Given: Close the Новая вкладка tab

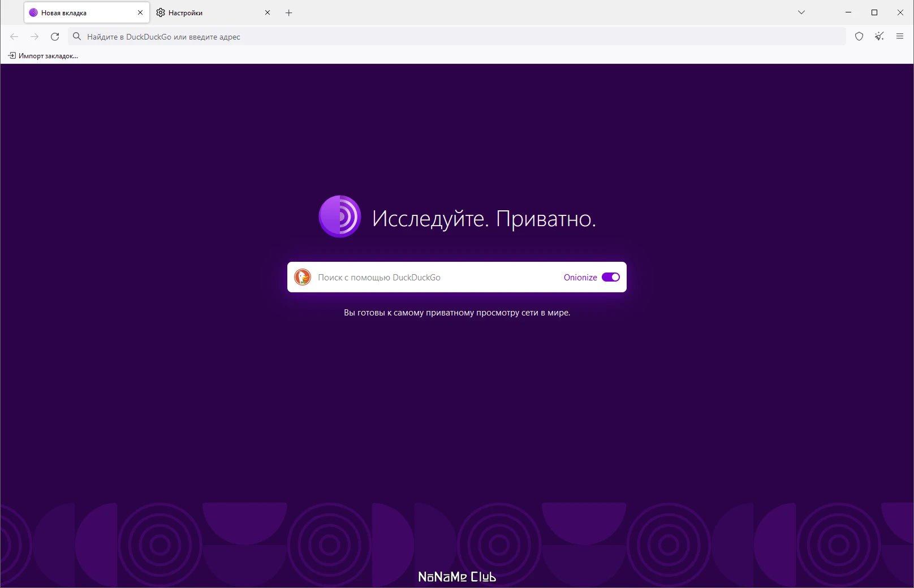Looking at the screenshot, I should click(140, 12).
